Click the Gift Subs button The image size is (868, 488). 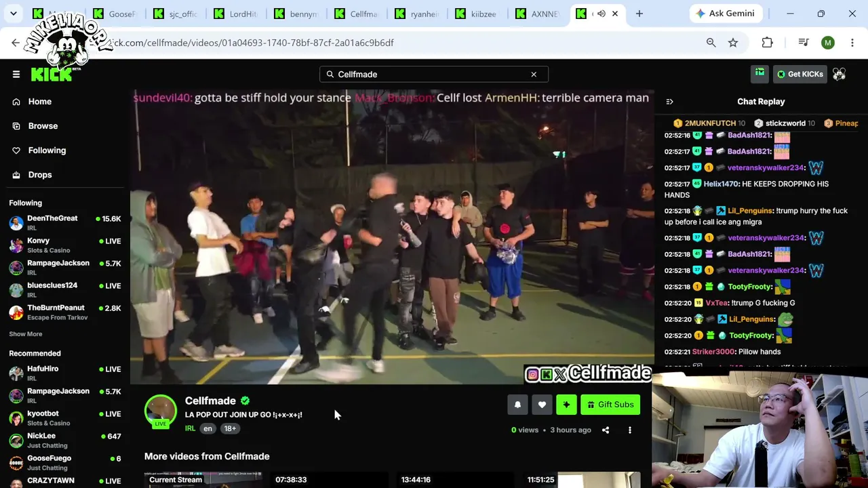(610, 405)
